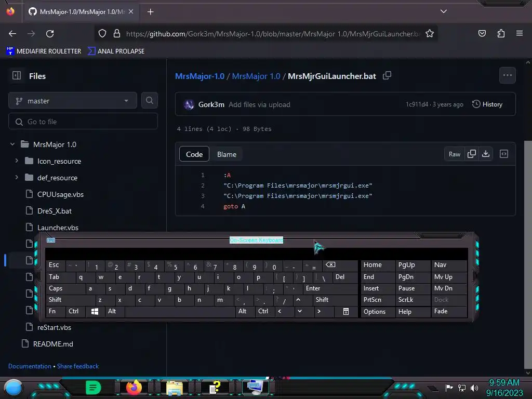Image resolution: width=532 pixels, height=399 pixels.
Task: Open Gork3m's profile link
Action: pyautogui.click(x=211, y=104)
